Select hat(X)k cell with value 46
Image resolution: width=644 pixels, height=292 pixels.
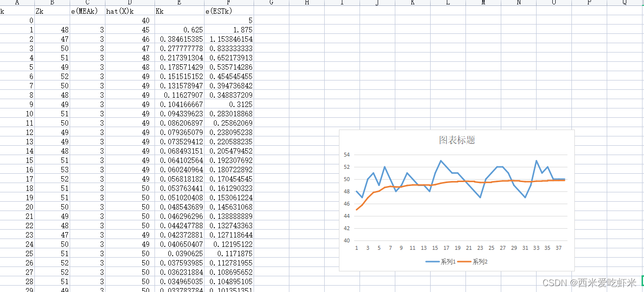coord(130,39)
